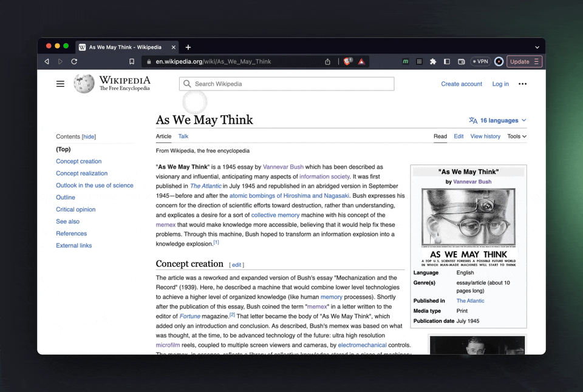The width and height of the screenshot is (583, 392).
Task: Click the Create account link
Action: pyautogui.click(x=462, y=84)
